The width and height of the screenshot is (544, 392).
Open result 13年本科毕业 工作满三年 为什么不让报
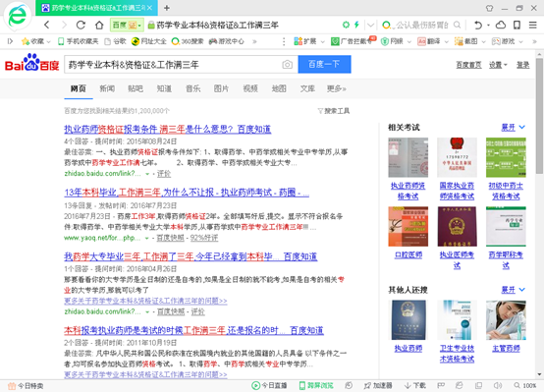pos(187,193)
